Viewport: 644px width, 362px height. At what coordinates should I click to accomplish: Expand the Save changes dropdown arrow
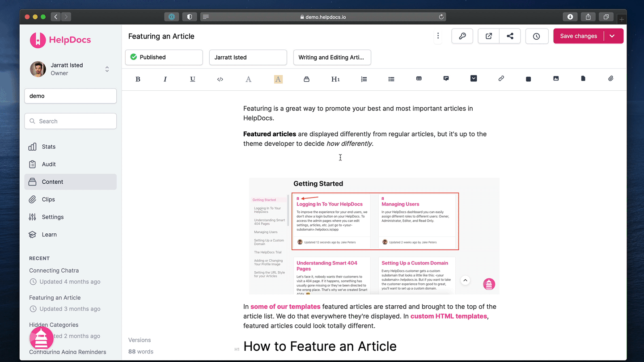[x=612, y=36]
